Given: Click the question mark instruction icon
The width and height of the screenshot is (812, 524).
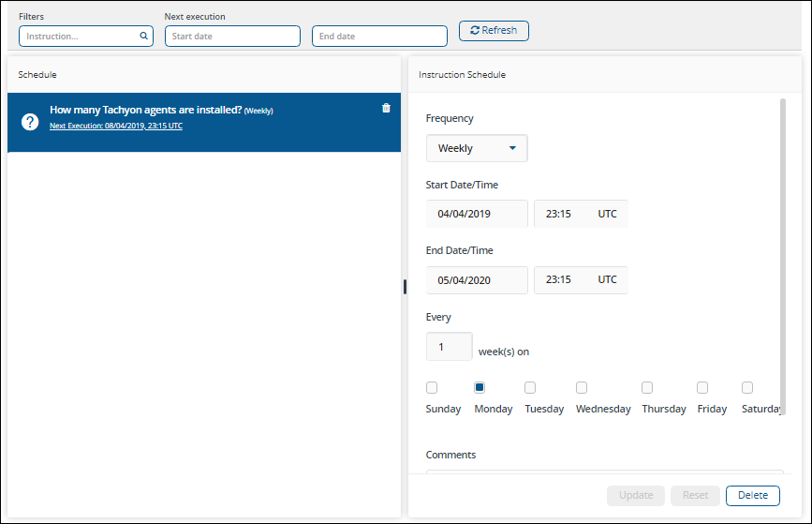Looking at the screenshot, I should click(x=30, y=122).
